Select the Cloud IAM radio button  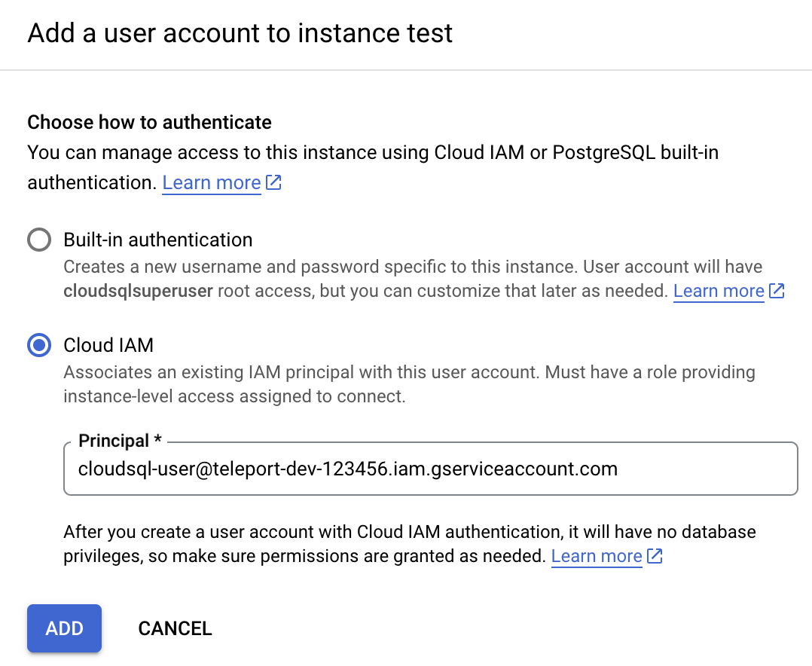(38, 345)
